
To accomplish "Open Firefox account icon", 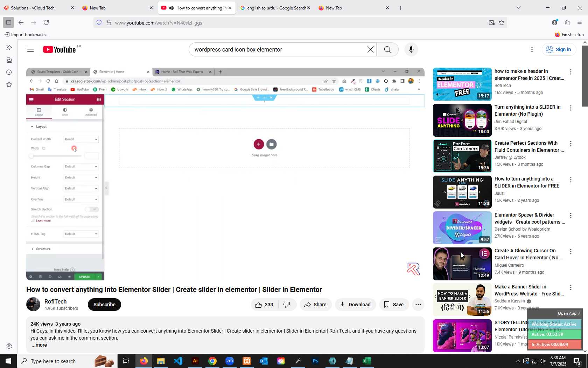I will click(x=554, y=22).
